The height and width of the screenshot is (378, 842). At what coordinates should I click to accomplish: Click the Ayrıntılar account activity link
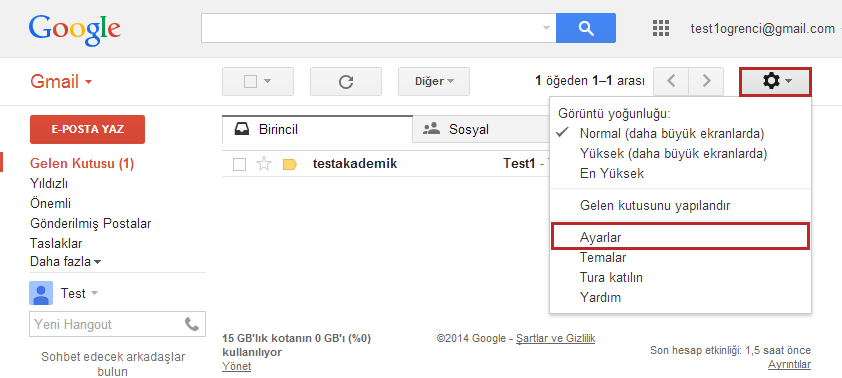(x=789, y=364)
